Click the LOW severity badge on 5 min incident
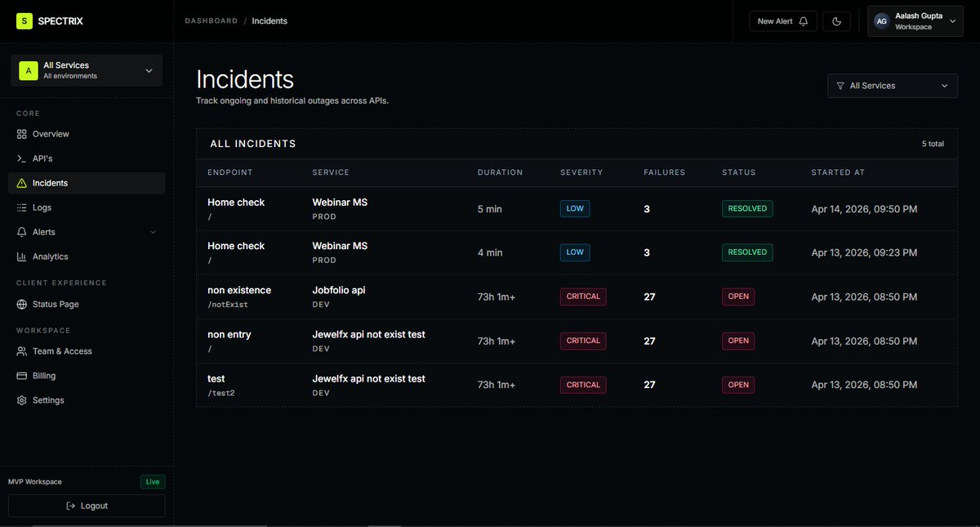The height and width of the screenshot is (527, 980). (x=575, y=208)
